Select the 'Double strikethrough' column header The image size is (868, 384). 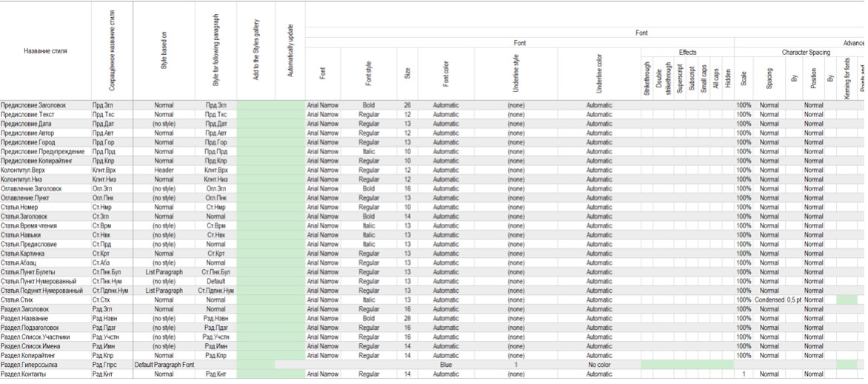[x=662, y=79]
